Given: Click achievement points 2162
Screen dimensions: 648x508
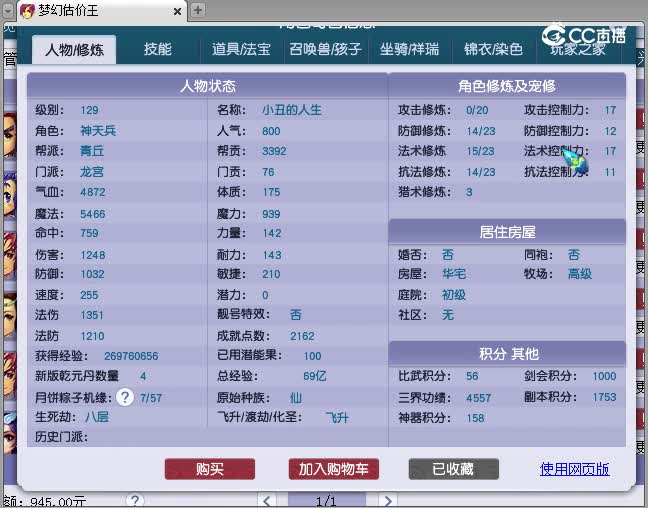Looking at the screenshot, I should pyautogui.click(x=302, y=336).
